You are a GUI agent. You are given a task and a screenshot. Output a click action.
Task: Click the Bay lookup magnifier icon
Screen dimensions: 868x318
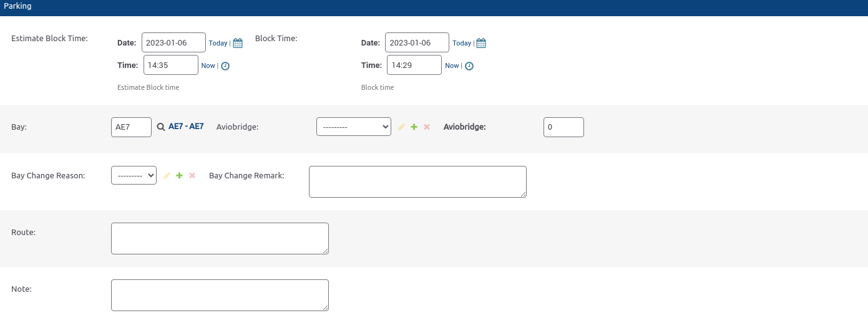point(160,127)
